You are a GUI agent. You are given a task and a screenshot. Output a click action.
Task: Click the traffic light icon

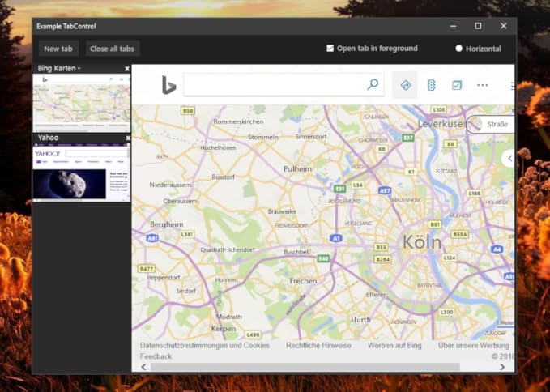pos(432,85)
